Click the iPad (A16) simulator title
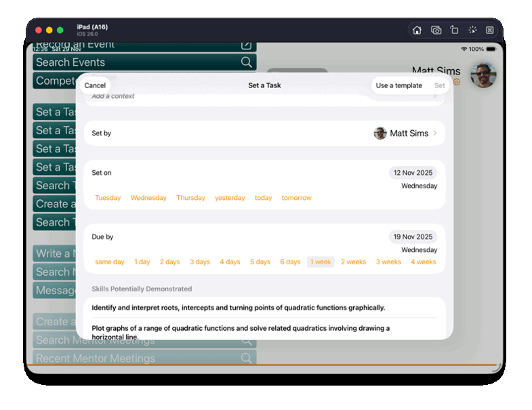Screen dimensions: 532x410 click(x=92, y=27)
